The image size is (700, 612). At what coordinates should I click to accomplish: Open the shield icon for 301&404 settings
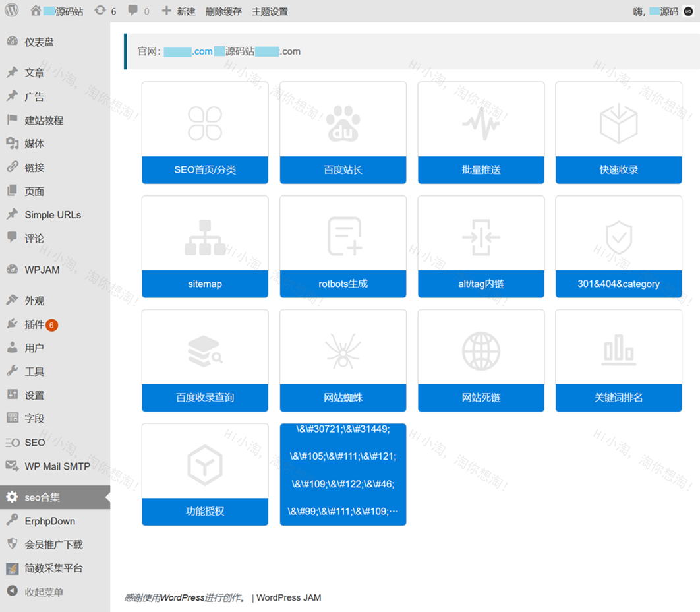tap(618, 237)
